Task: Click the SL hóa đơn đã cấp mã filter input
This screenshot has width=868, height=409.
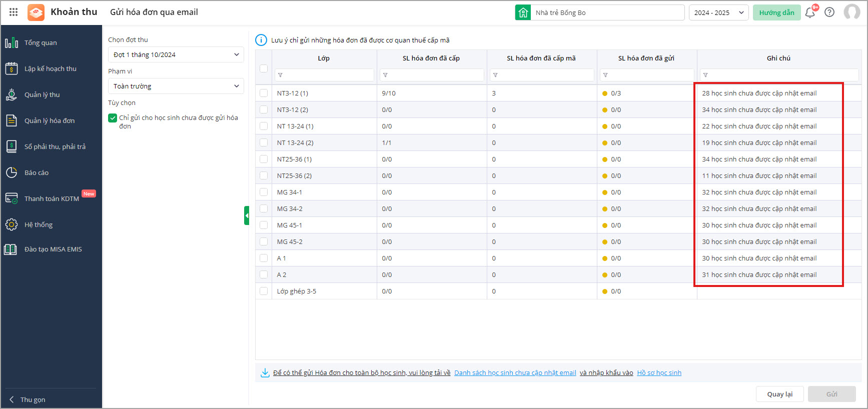Action: 542,75
